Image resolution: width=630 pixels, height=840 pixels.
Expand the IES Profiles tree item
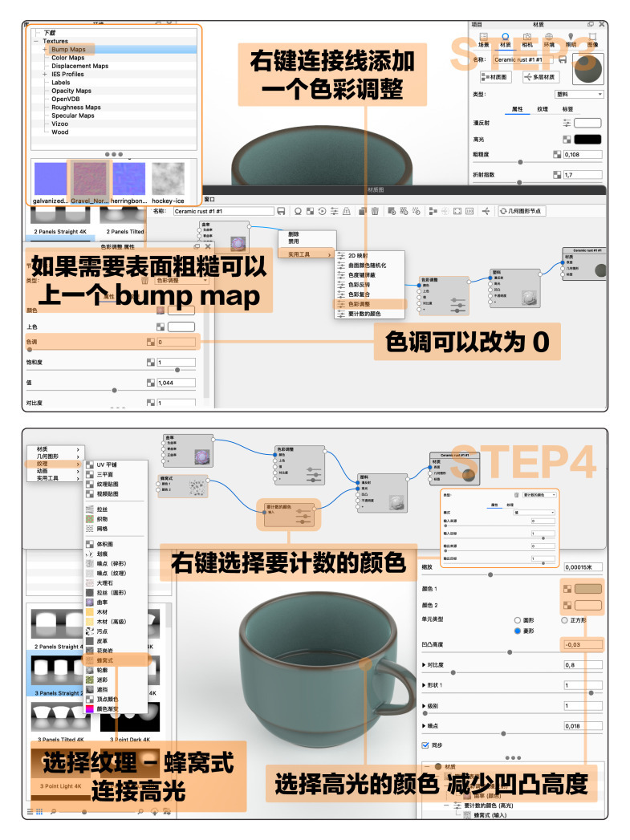tap(45, 74)
